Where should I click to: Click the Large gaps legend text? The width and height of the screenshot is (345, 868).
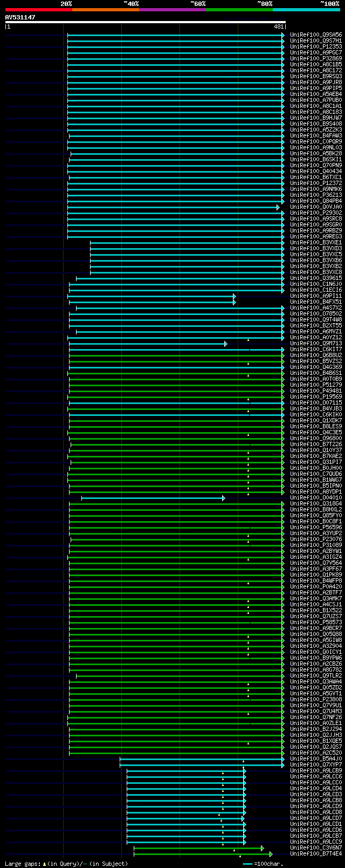(x=67, y=864)
